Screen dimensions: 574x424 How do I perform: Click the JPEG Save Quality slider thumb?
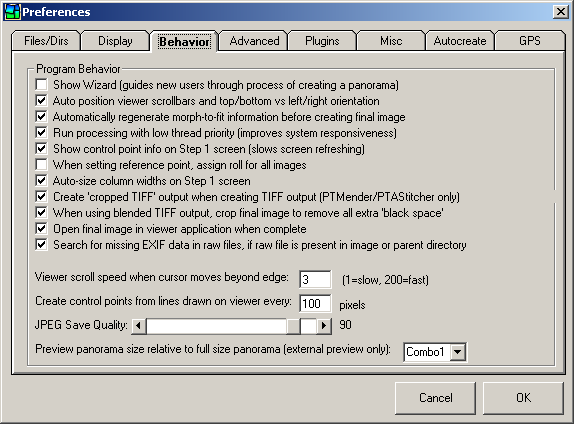click(x=293, y=326)
